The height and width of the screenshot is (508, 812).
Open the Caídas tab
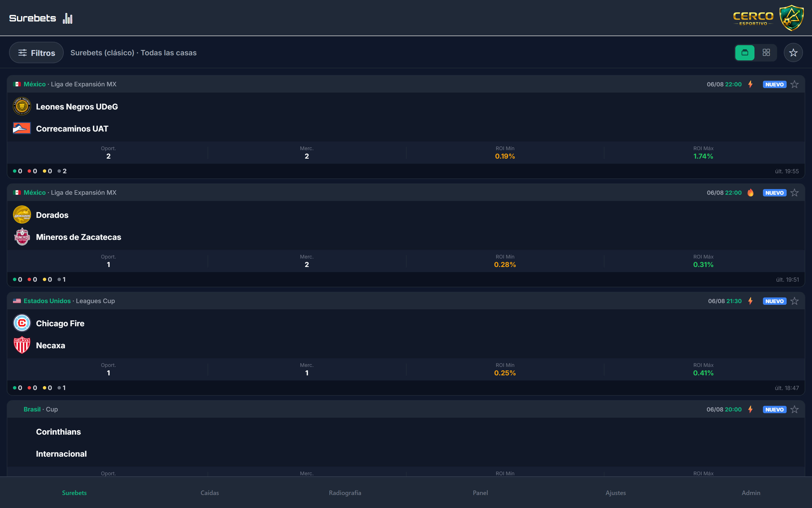(210, 493)
